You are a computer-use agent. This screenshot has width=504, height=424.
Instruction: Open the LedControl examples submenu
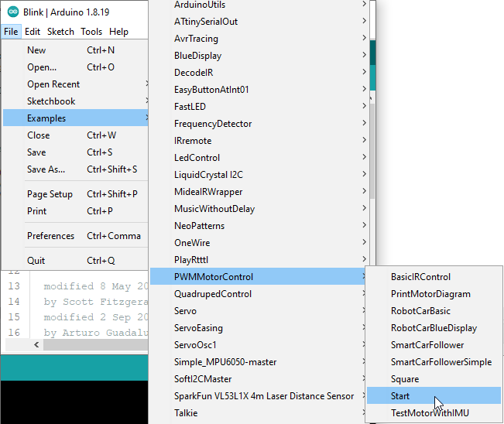point(259,158)
